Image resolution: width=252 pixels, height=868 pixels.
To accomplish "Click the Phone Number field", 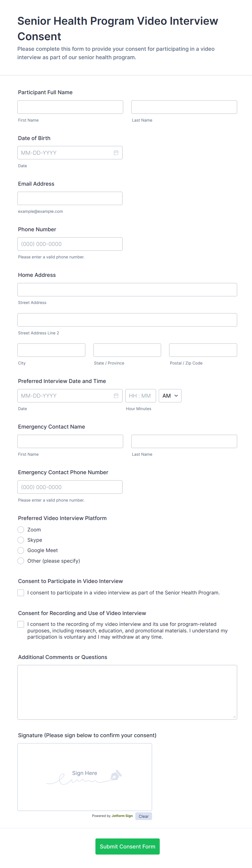I will (70, 244).
